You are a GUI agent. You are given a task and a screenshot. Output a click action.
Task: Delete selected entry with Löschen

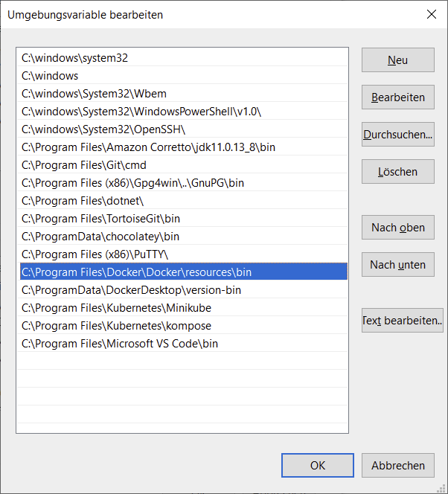click(398, 171)
